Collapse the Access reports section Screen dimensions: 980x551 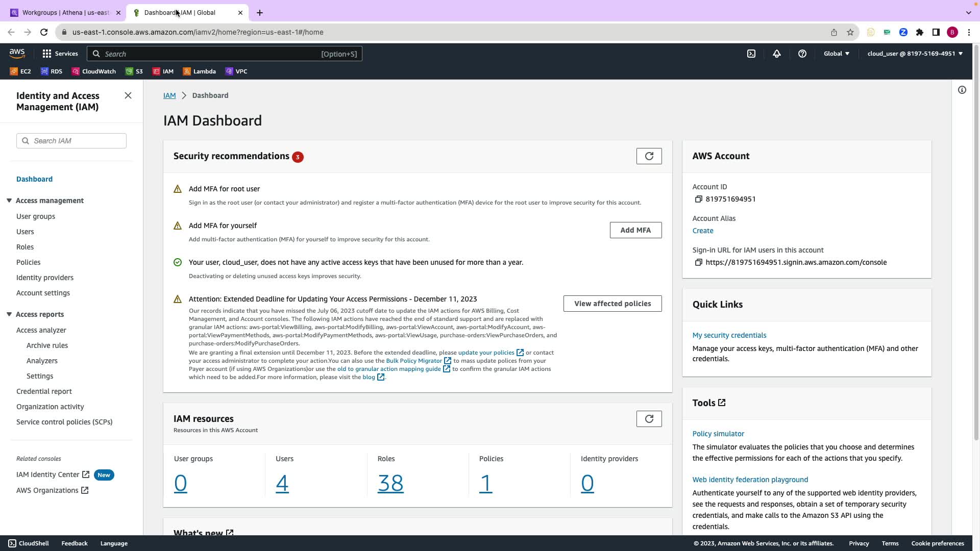[x=9, y=314]
